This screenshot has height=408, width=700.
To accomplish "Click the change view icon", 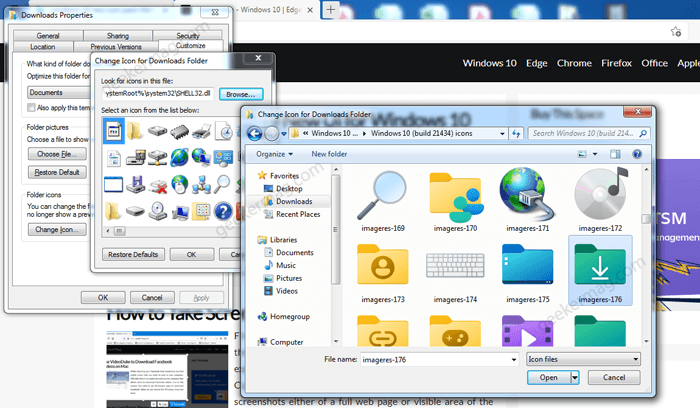I will click(582, 154).
